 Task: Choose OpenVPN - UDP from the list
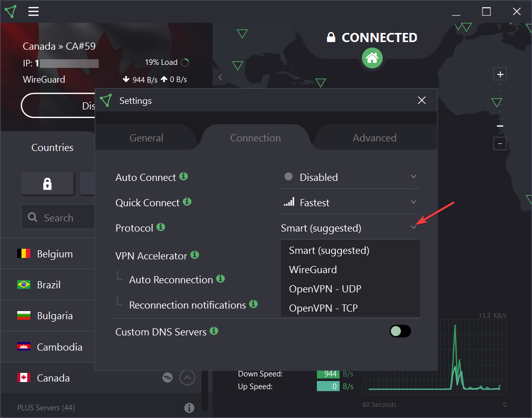tap(325, 289)
